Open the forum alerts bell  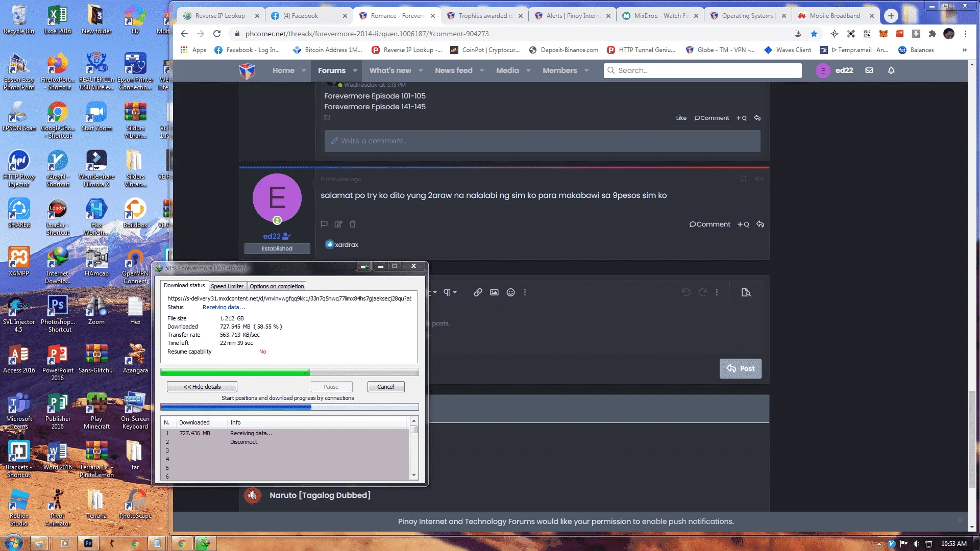click(891, 70)
